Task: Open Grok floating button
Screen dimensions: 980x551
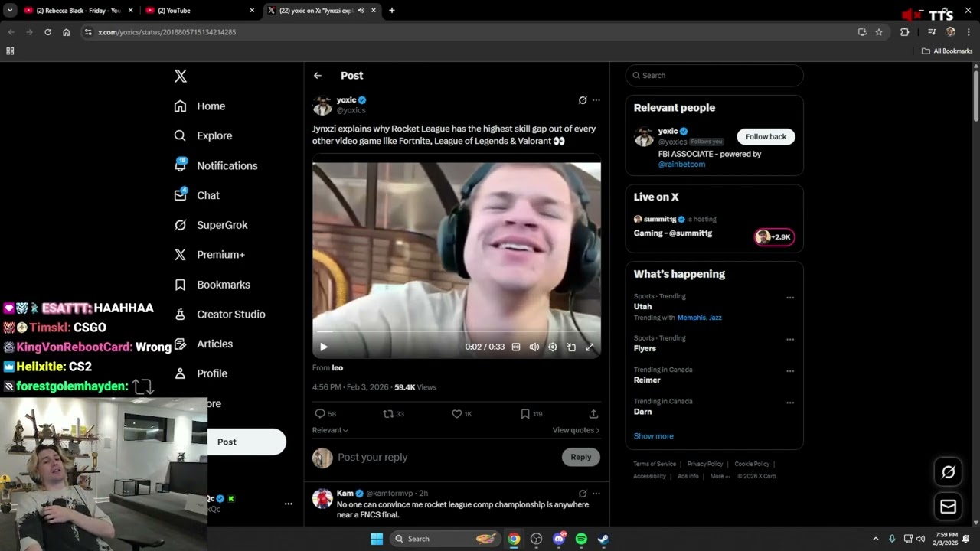Action: tap(948, 472)
